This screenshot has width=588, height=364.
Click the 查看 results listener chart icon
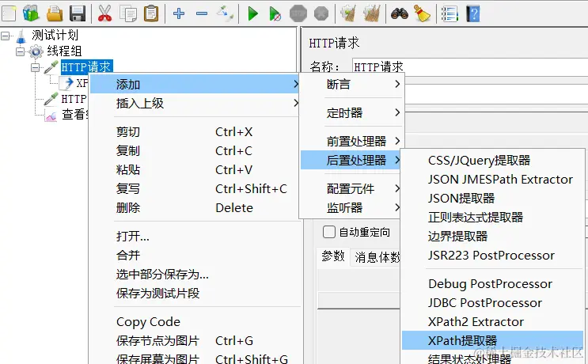(x=51, y=116)
